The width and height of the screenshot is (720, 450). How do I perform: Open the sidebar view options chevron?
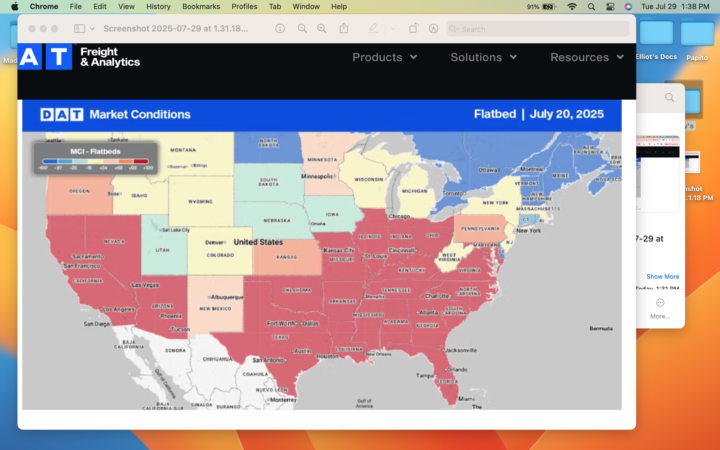pos(92,28)
